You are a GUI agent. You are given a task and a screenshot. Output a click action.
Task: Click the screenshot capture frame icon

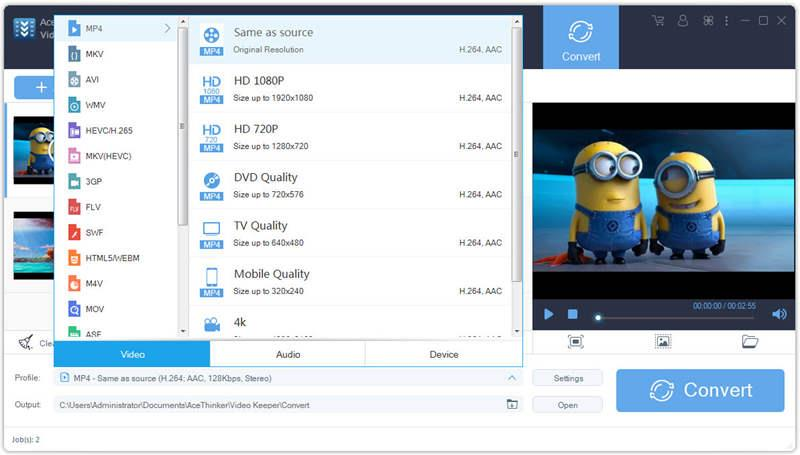[x=576, y=341]
